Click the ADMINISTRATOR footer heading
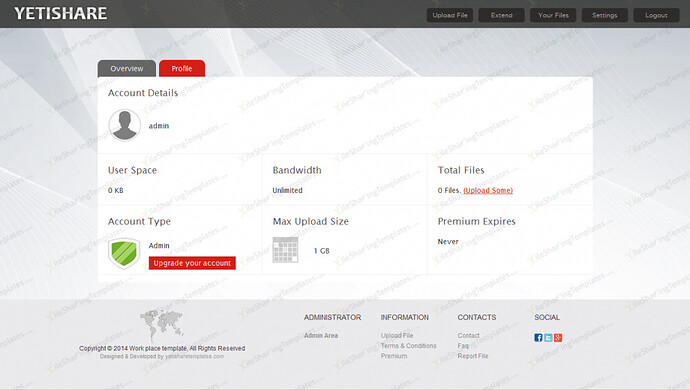 (332, 317)
